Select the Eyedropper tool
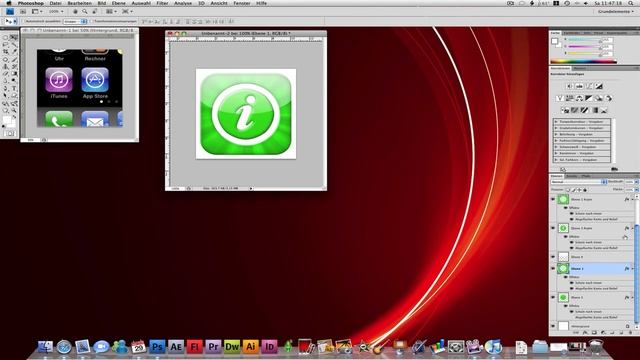The image size is (640, 360). click(14, 52)
